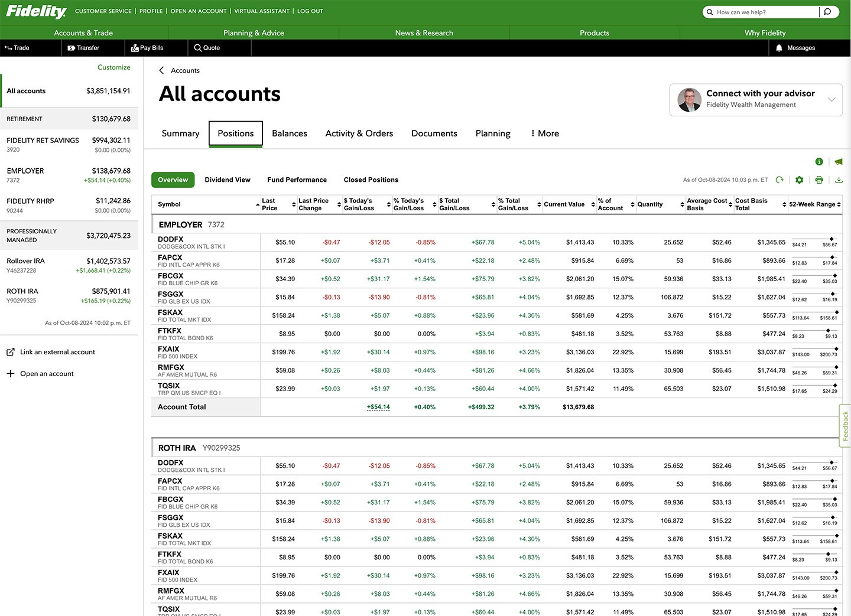Open the Feedback side tab
Screen dimensions: 851x616
pyautogui.click(x=845, y=426)
